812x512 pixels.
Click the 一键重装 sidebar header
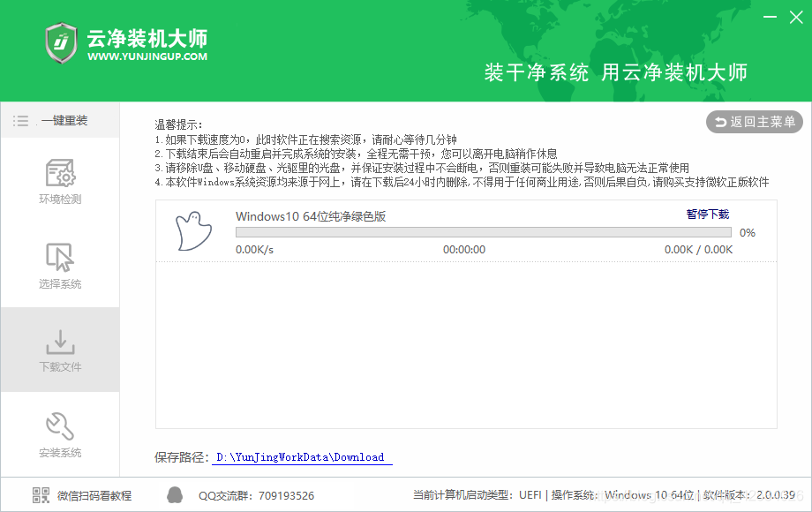60,120
